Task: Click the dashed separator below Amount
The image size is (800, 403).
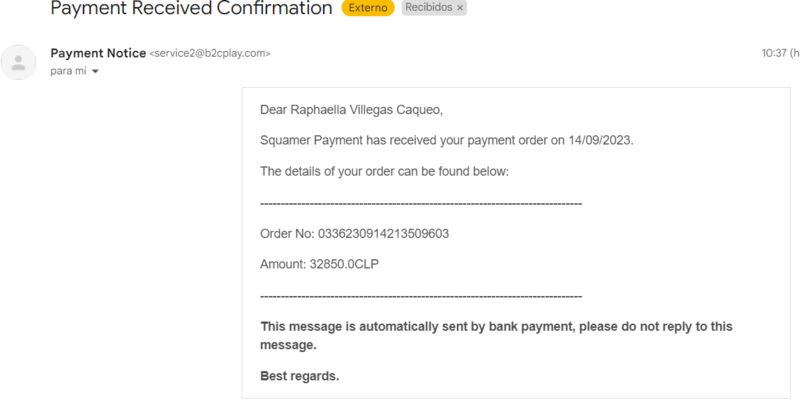Action: pos(421,296)
